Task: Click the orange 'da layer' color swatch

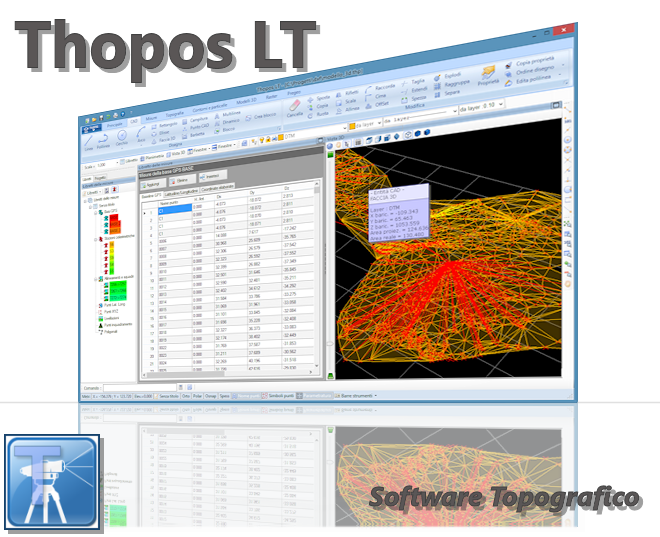Action: click(x=352, y=126)
